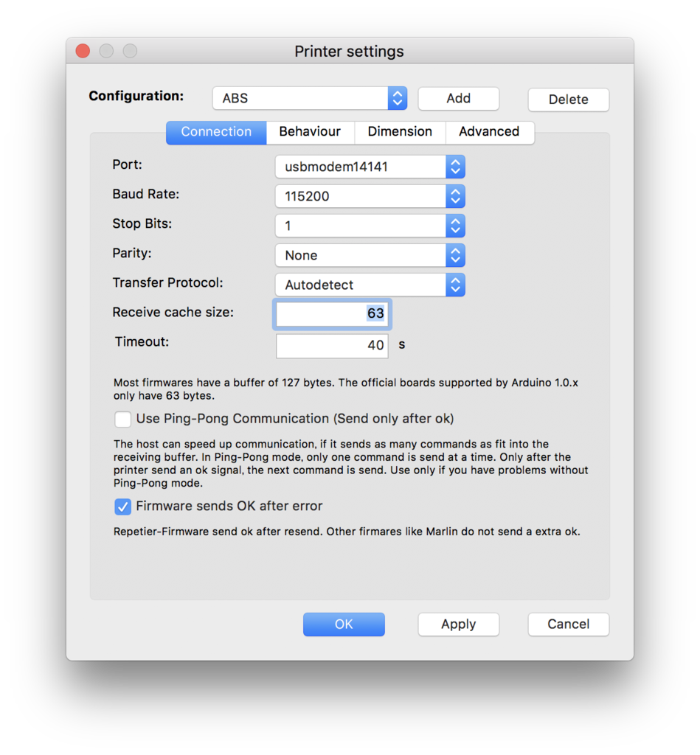Enable Use Ping-Pong Communication checkbox
The height and width of the screenshot is (755, 700).
pyautogui.click(x=123, y=419)
